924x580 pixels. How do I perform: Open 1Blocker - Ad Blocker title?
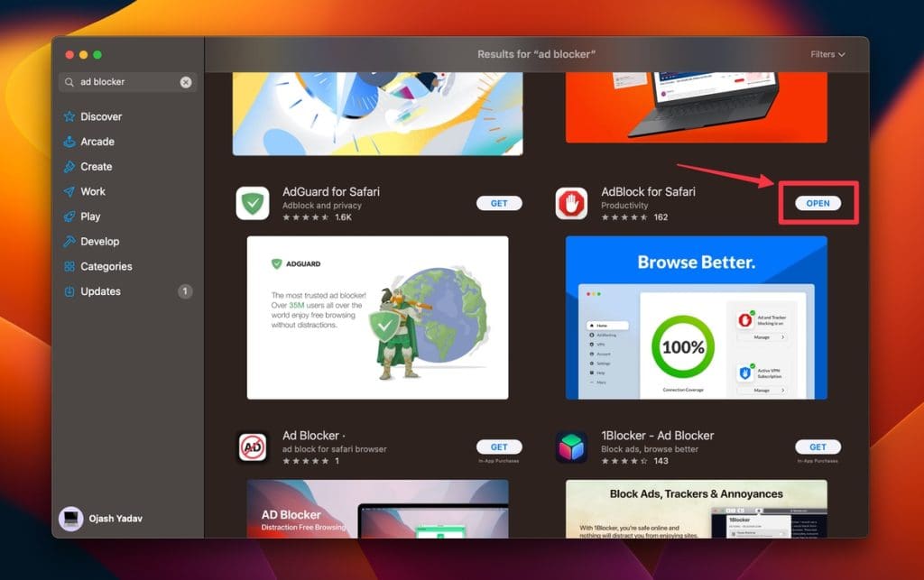coord(658,436)
